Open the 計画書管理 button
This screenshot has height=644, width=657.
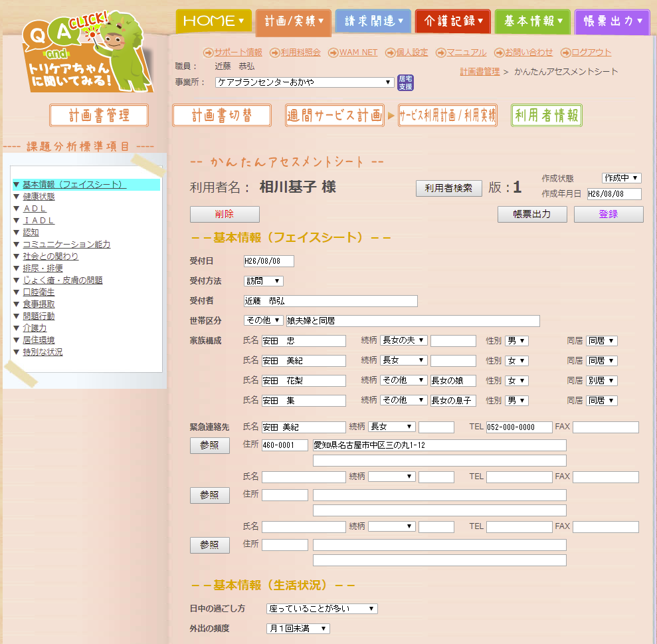99,116
